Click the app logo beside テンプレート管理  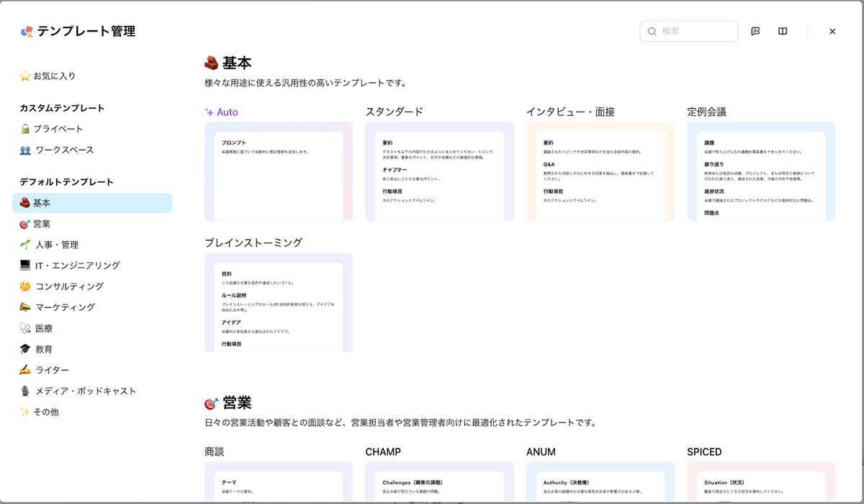point(27,32)
